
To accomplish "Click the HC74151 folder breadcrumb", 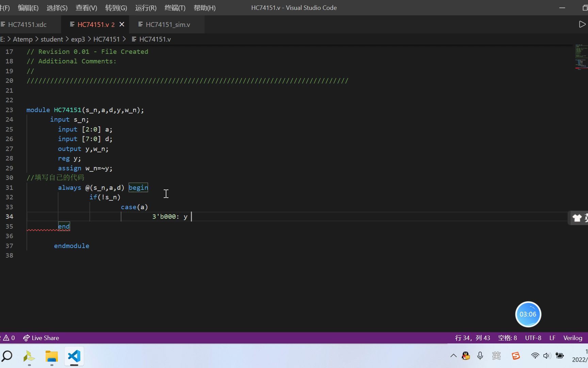I will click(x=107, y=39).
